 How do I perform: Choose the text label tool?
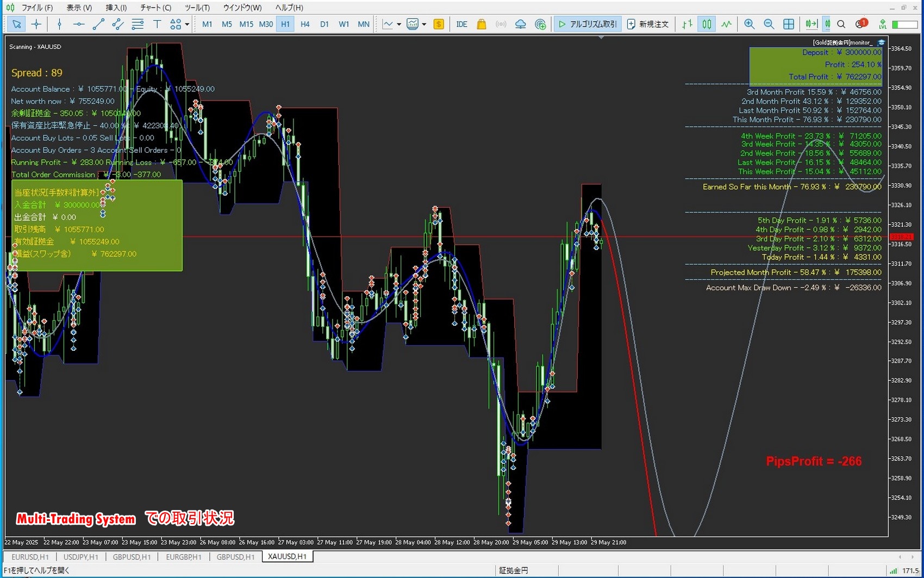(157, 24)
